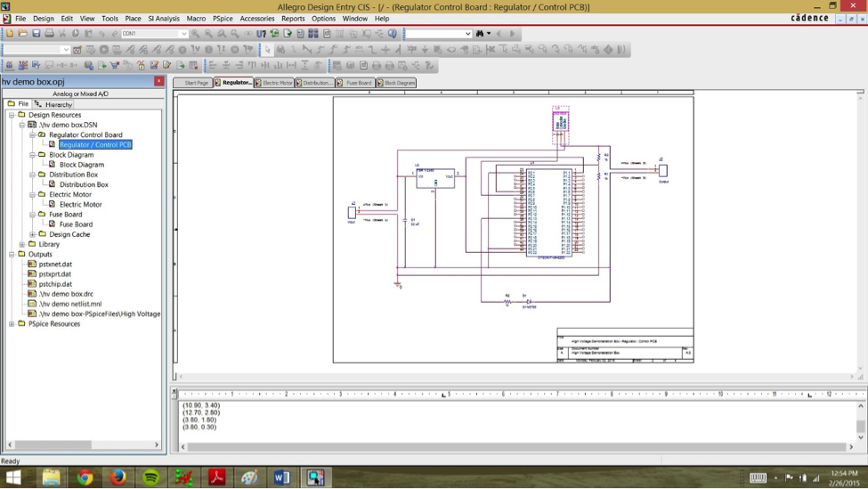
Task: Collapse the Fuse Board folder
Action: tap(33, 215)
